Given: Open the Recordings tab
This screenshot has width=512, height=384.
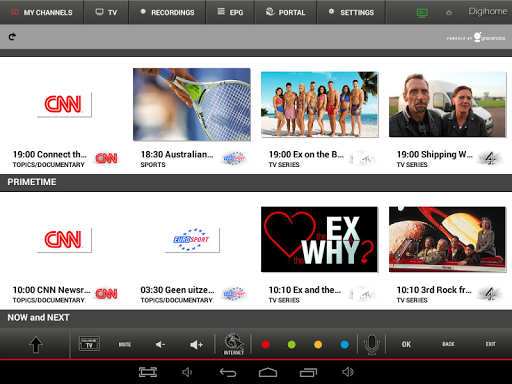Looking at the screenshot, I should click(167, 12).
